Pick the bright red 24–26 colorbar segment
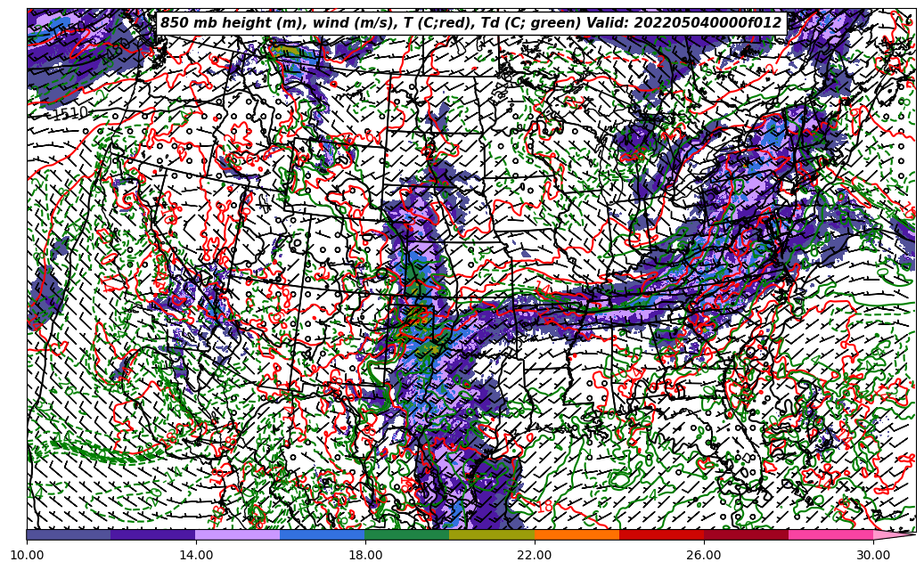This screenshot has width=924, height=570. click(661, 534)
